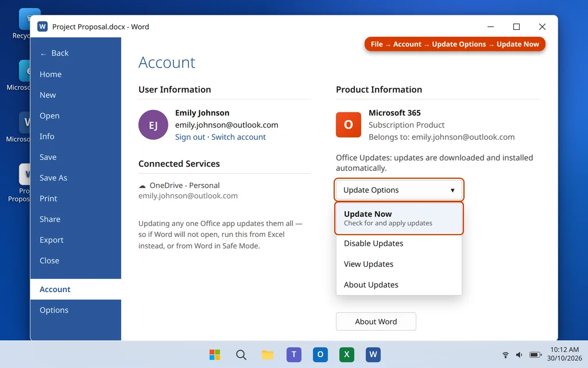
Task: Click the battery tray icon
Action: pos(535,355)
